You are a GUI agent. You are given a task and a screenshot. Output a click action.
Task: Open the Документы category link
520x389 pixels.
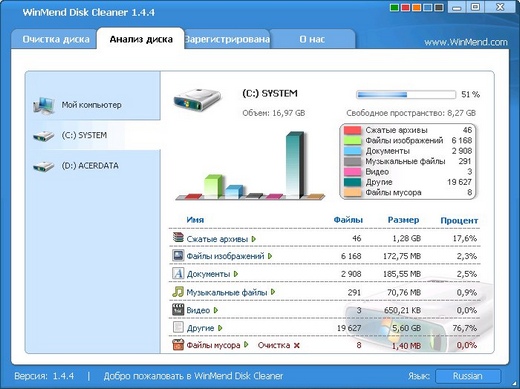coord(208,274)
